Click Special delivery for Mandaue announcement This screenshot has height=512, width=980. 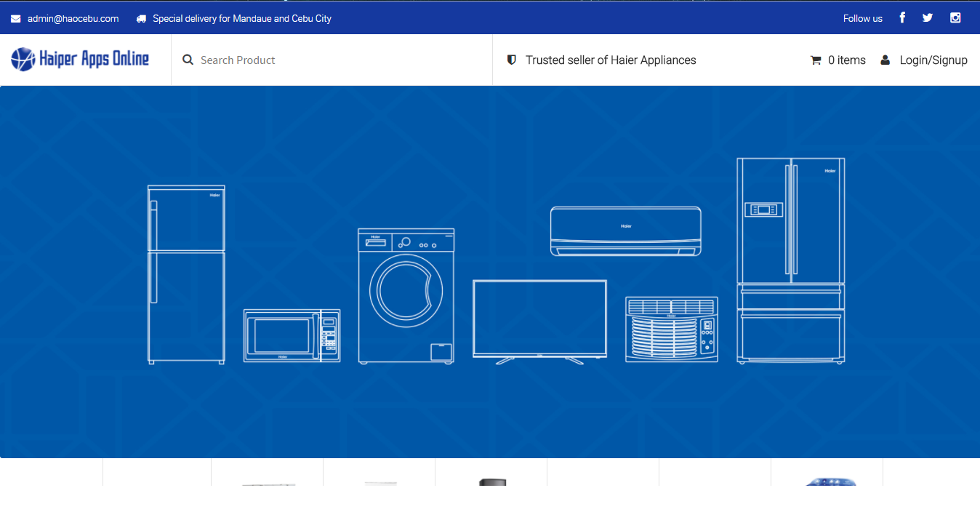click(242, 18)
